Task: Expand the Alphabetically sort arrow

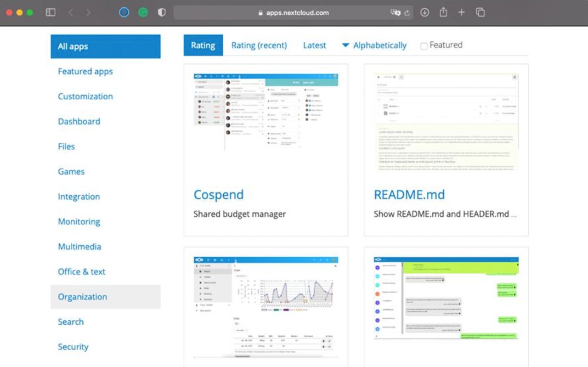Action: (x=345, y=45)
